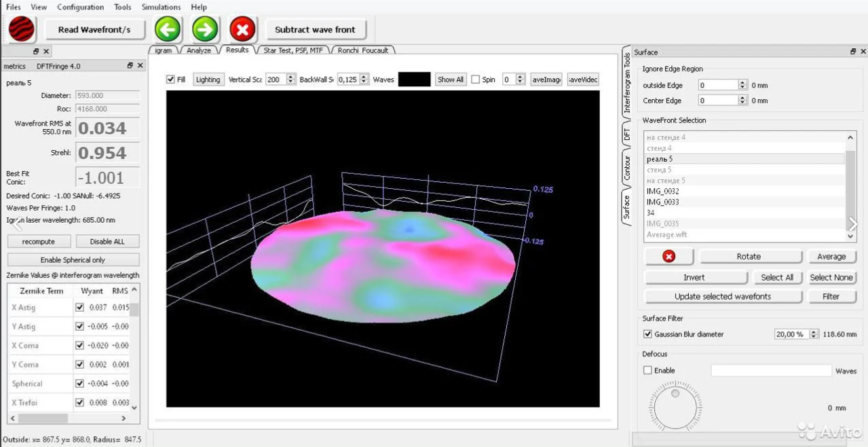Adjust Gaussian Blur percent spinner arrows
Screen dimensions: 868x447
click(814, 334)
